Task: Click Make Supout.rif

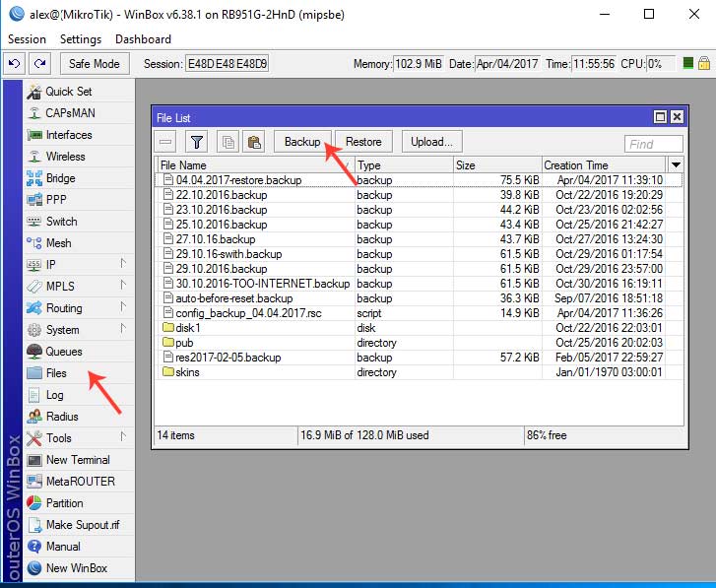Action: 79,525
